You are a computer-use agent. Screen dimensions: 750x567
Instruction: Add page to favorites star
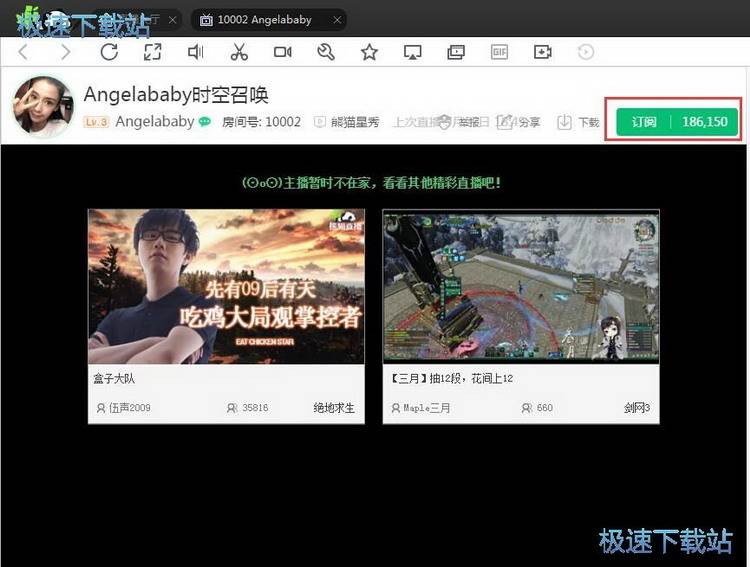click(x=369, y=52)
